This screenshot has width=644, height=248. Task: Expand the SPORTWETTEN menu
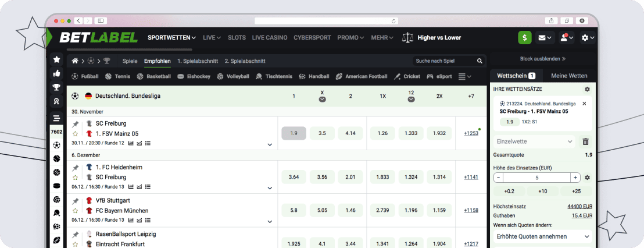171,38
